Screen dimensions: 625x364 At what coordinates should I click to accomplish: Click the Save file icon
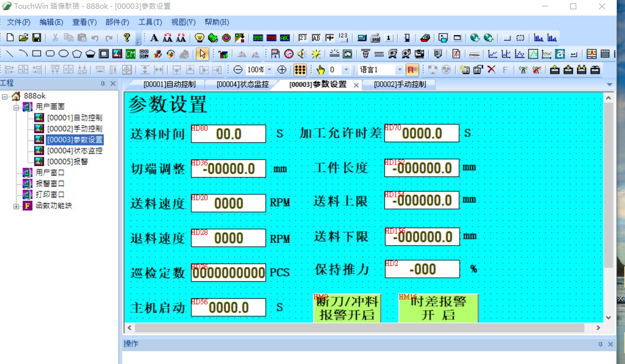pyautogui.click(x=37, y=38)
